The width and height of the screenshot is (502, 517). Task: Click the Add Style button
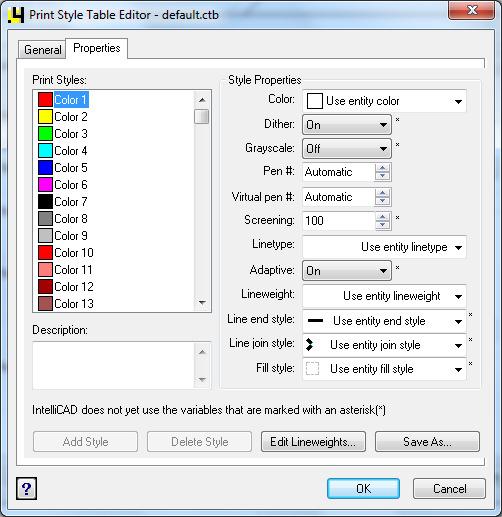click(85, 442)
